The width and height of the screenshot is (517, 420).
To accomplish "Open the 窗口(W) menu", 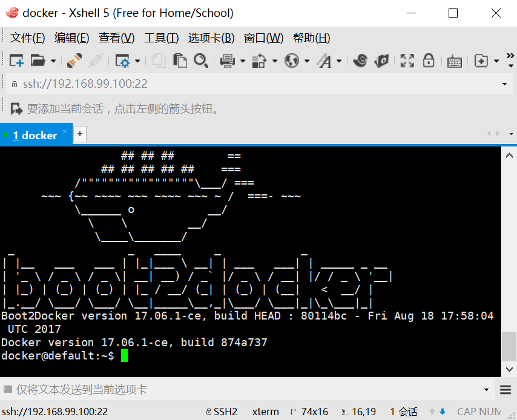I will pyautogui.click(x=264, y=38).
